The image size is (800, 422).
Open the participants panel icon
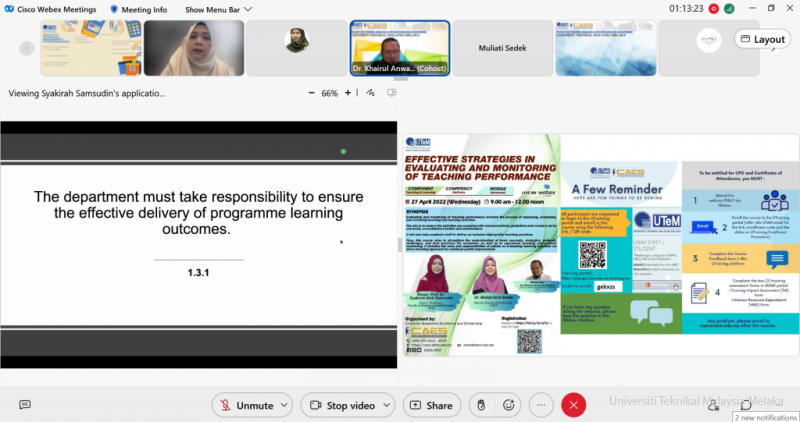point(713,405)
